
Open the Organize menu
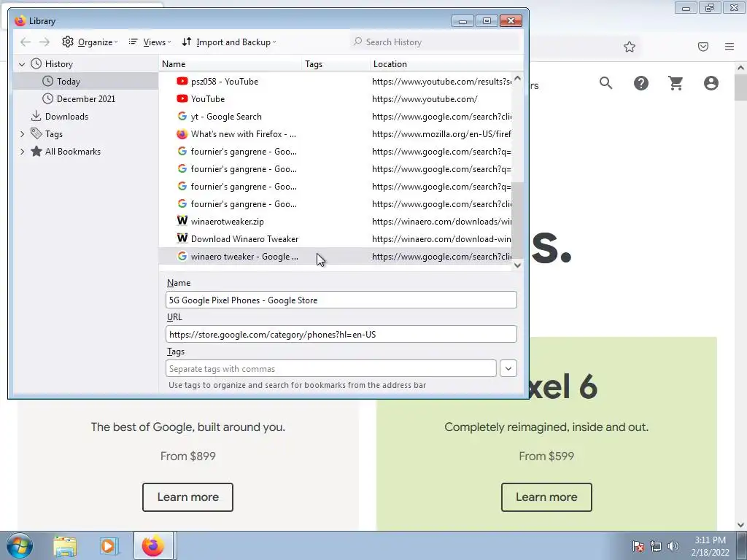point(90,42)
